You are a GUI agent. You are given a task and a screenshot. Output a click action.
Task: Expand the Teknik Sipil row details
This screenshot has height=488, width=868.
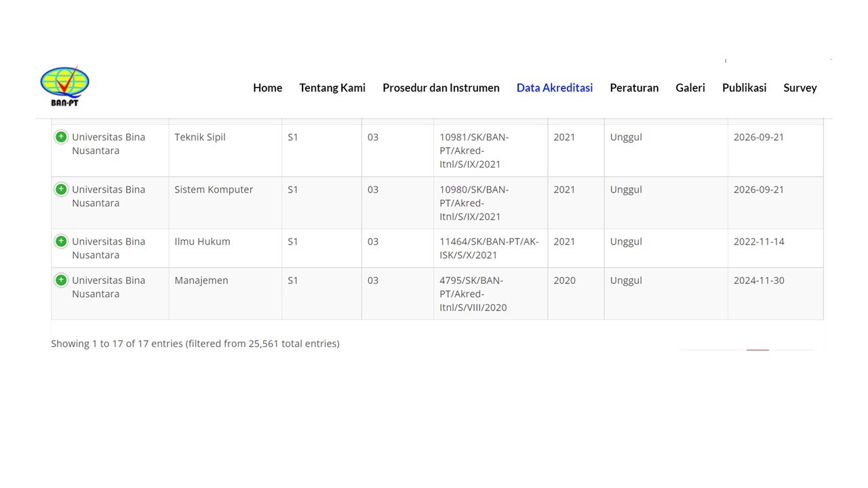(61, 137)
